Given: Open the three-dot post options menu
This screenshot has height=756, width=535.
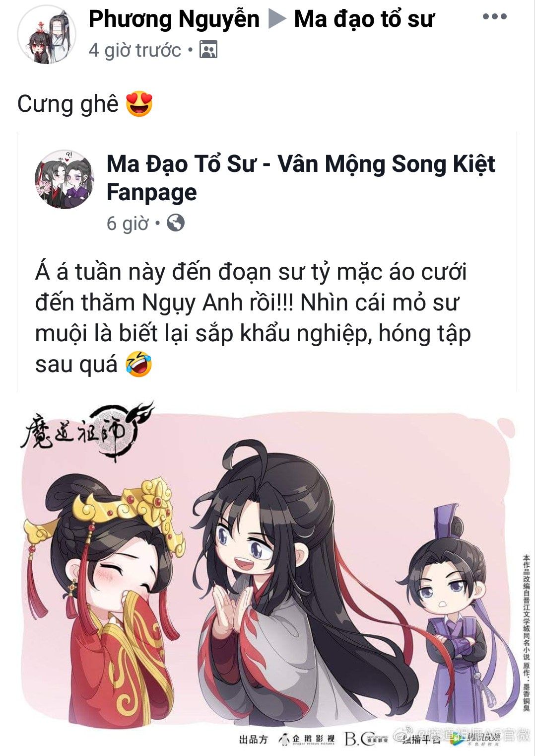Looking at the screenshot, I should click(x=494, y=17).
